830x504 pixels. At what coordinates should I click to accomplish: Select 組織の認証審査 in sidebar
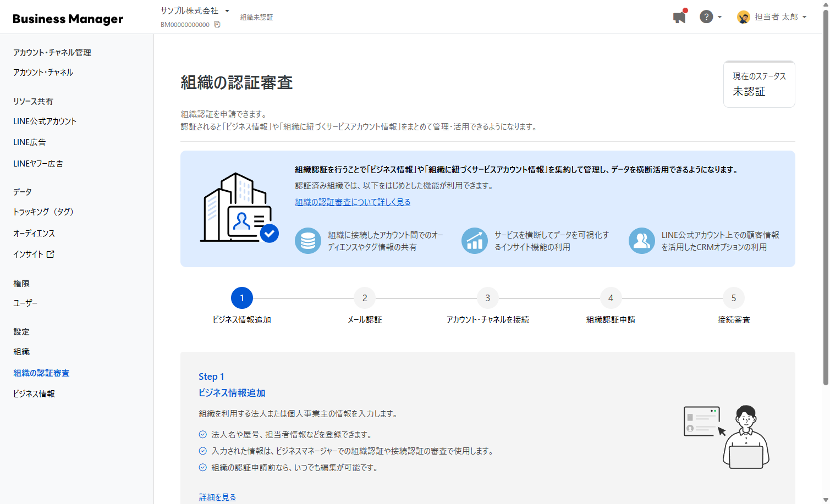[41, 373]
